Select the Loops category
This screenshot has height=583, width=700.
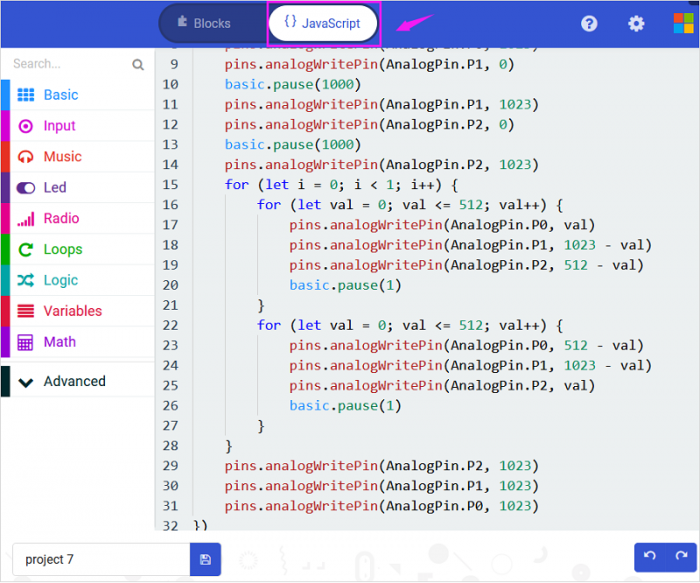coord(63,250)
